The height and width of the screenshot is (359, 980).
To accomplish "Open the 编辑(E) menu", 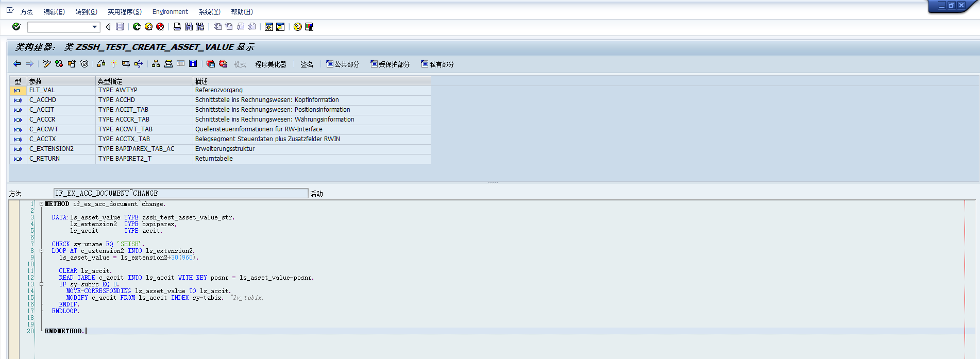I will [x=54, y=12].
